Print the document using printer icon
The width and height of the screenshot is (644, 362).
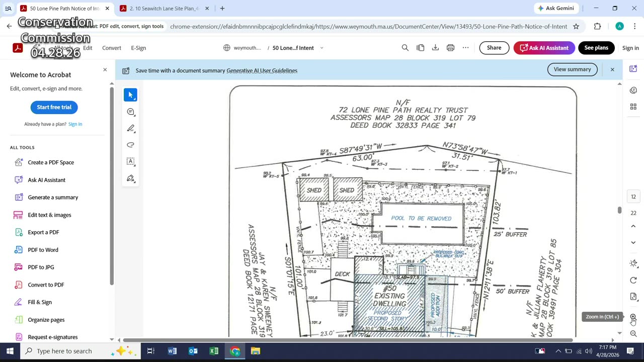tap(450, 48)
